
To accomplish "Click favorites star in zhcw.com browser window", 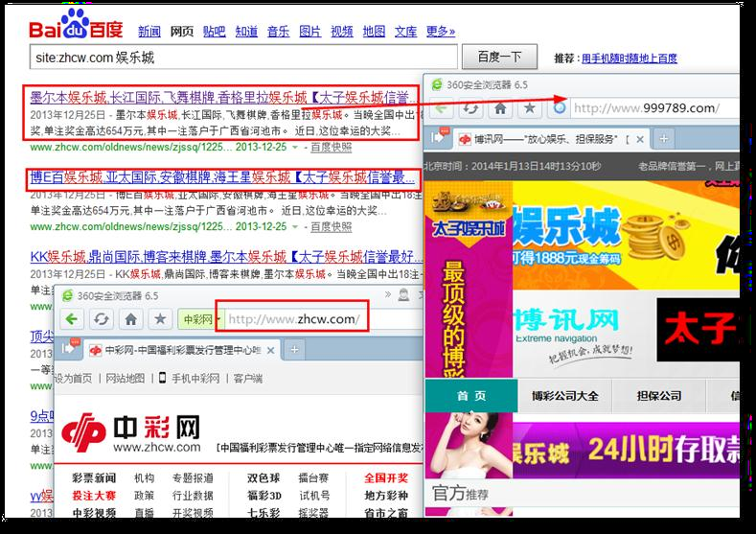I will tap(160, 318).
